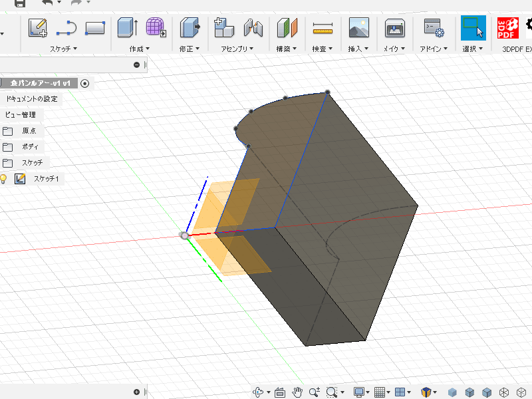Expand the 選択 dropdown

[x=473, y=49]
